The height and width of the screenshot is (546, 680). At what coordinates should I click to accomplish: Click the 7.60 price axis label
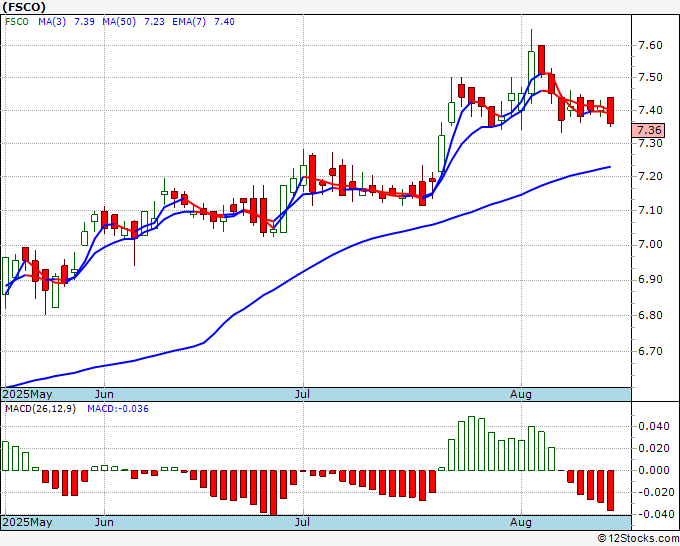pos(650,45)
